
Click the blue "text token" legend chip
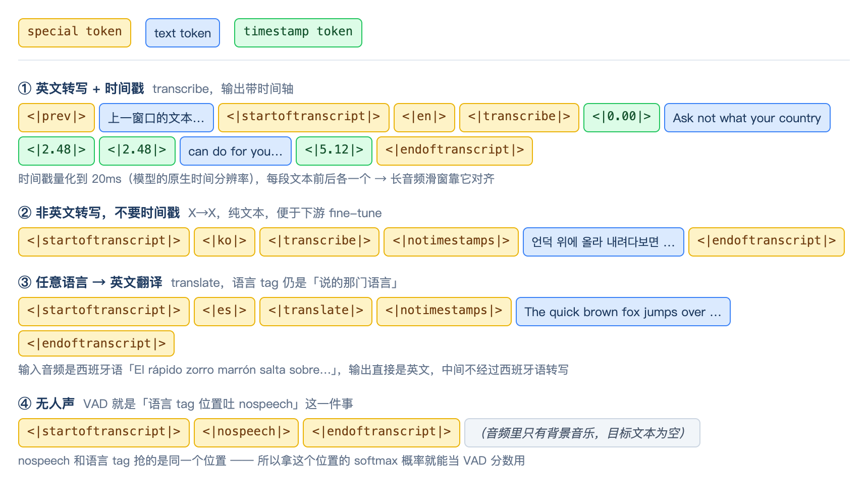183,33
